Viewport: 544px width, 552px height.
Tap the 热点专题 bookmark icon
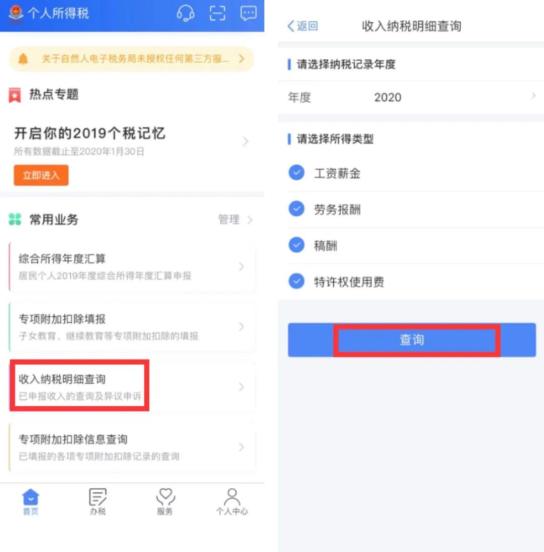coord(15,95)
